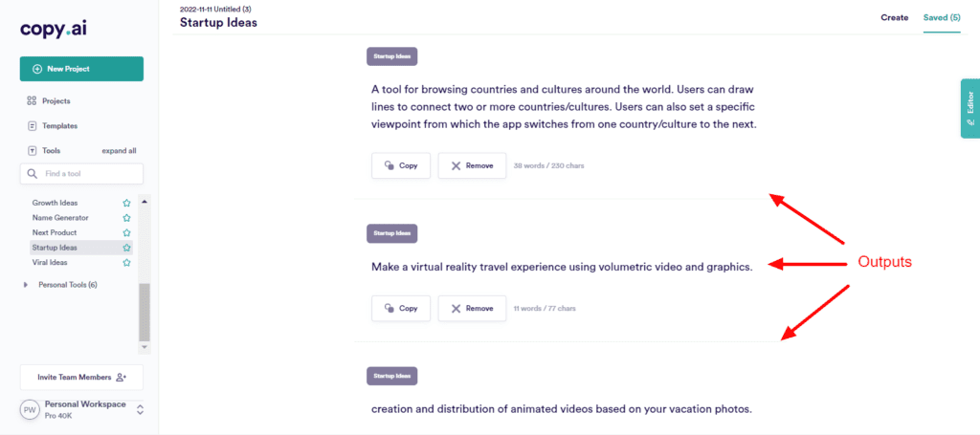The image size is (980, 435).
Task: Expand the Personal Tools (6) group
Action: 26,285
